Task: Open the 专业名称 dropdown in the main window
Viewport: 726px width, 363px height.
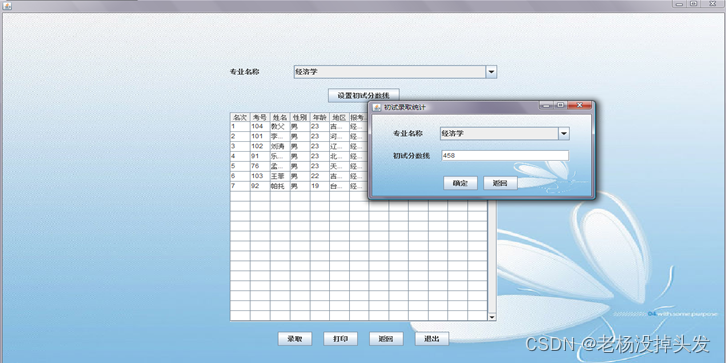Action: click(491, 72)
